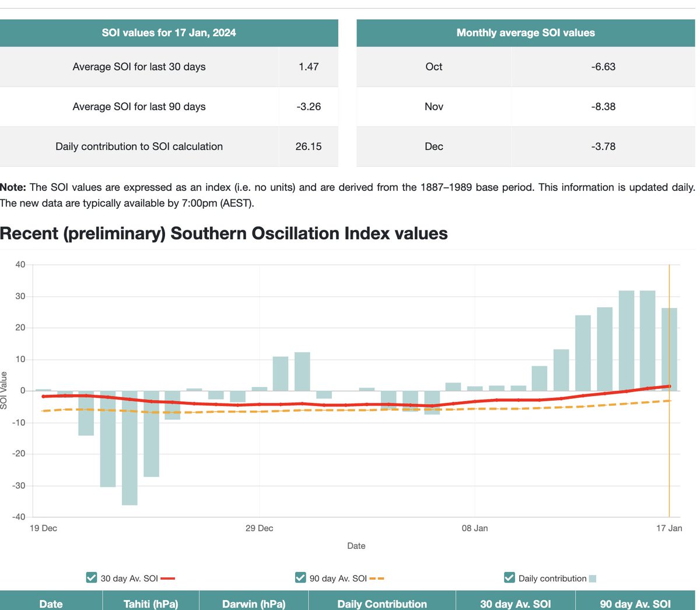Screen dimensions: 700x610
Task: Click the '08 Jan' x-axis label
Action: tap(475, 528)
